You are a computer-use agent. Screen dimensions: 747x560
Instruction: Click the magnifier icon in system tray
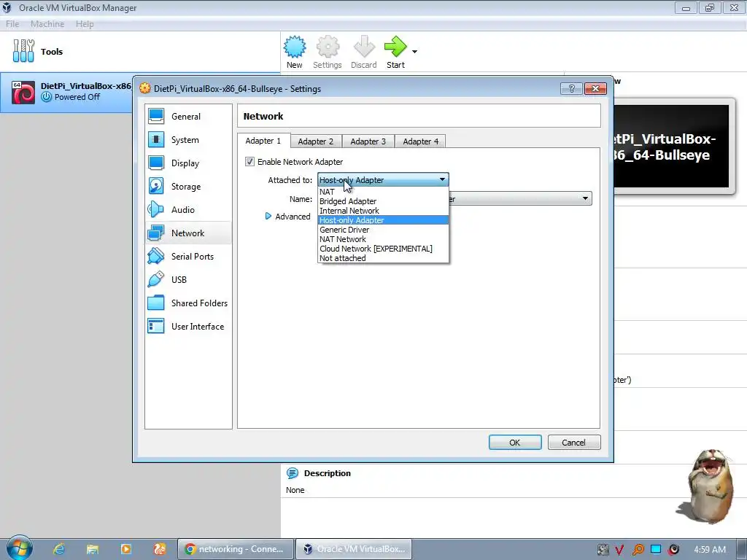[x=638, y=550]
